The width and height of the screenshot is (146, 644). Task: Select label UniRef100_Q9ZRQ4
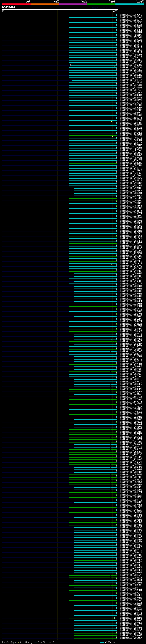coord(131,364)
